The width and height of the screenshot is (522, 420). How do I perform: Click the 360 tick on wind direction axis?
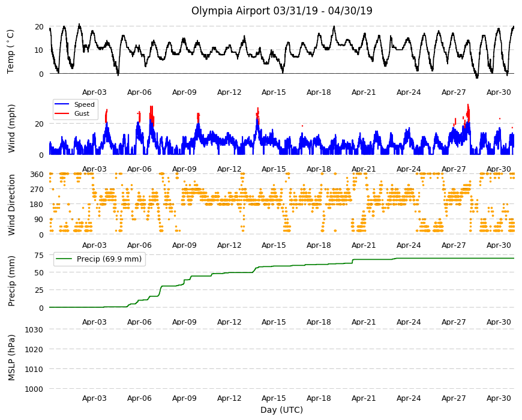click(37, 175)
